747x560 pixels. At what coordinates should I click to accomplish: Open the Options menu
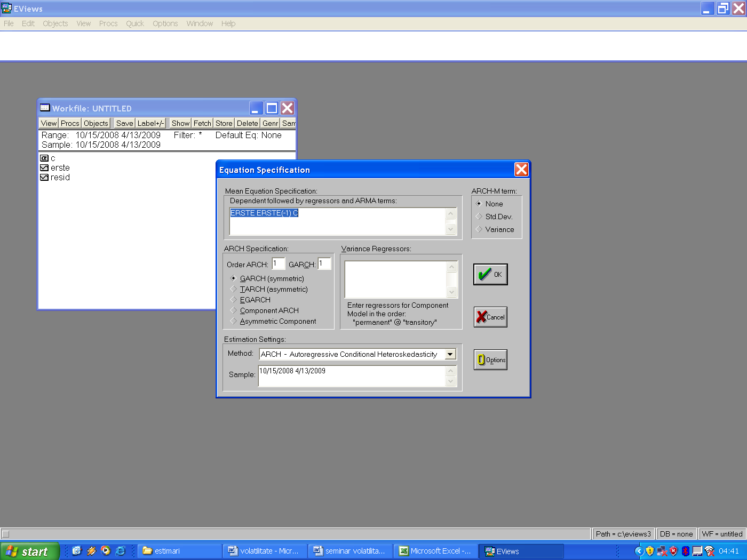coord(165,23)
